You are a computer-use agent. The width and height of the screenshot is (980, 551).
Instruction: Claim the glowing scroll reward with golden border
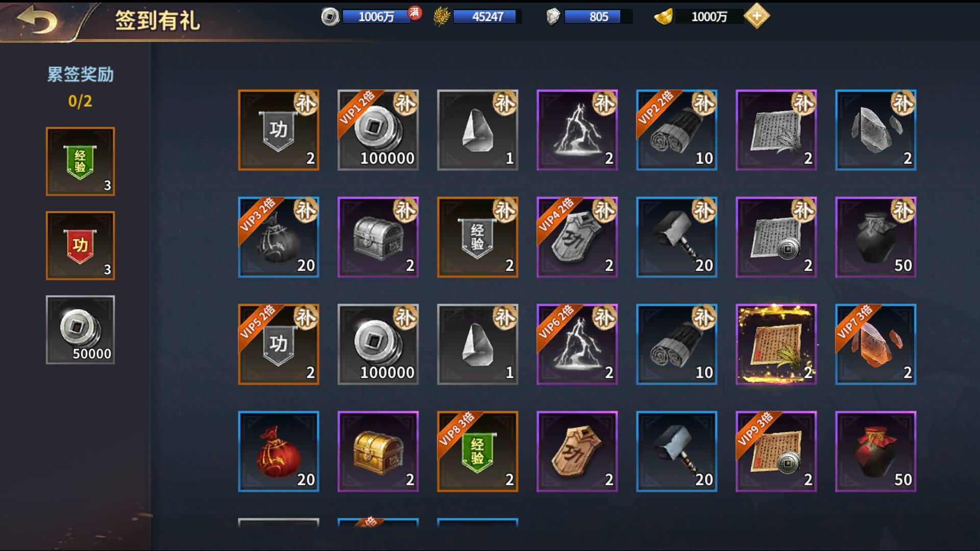[776, 344]
